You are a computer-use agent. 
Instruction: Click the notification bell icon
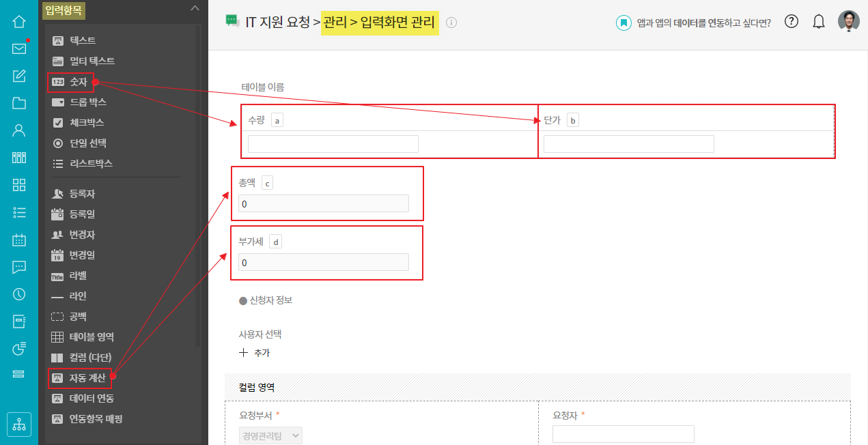point(819,21)
